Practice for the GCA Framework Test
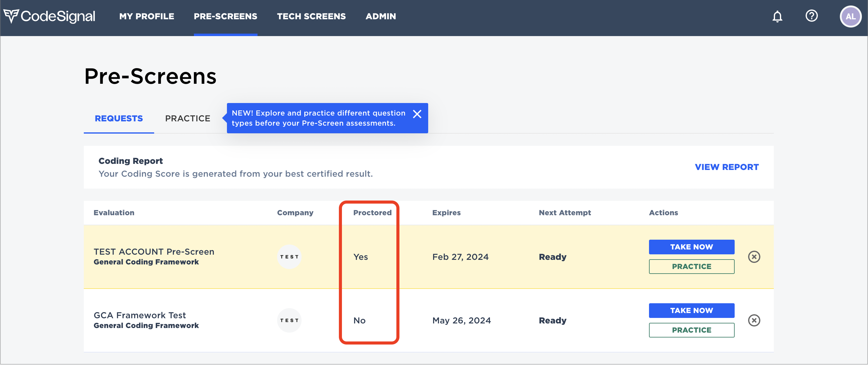The width and height of the screenshot is (868, 365). point(691,330)
